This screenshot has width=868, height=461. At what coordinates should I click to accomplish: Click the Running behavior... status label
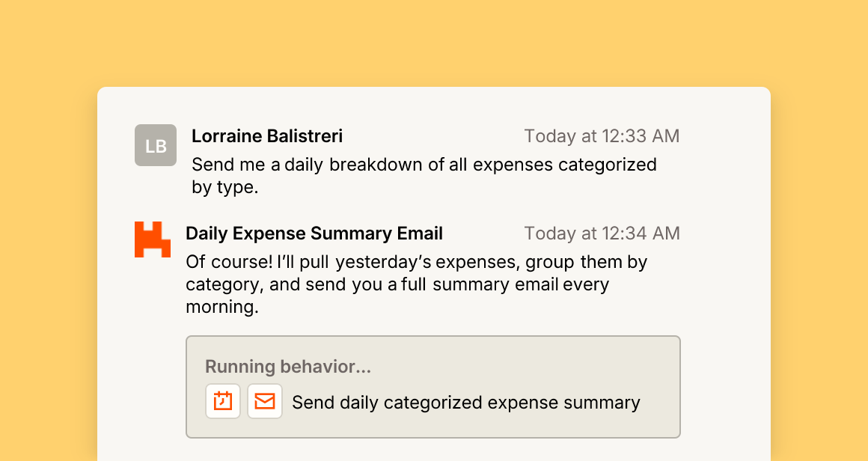(288, 367)
